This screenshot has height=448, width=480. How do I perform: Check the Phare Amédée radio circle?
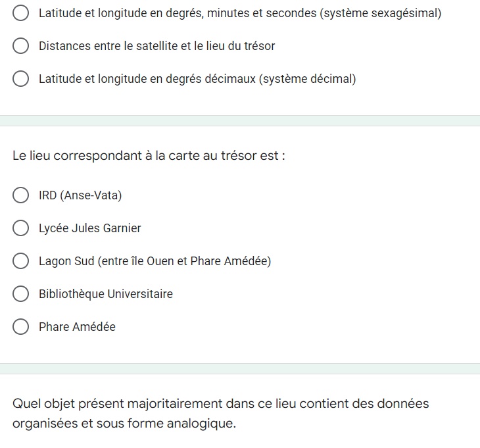(21, 327)
